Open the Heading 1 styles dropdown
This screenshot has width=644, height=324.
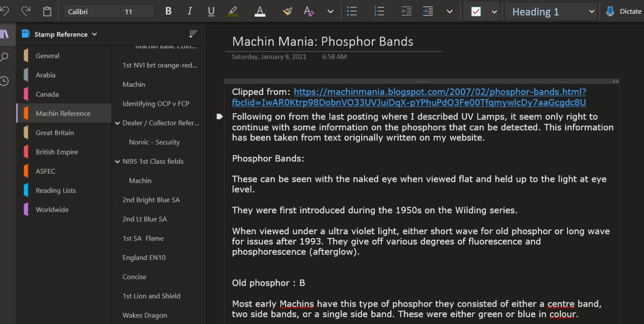click(x=551, y=12)
